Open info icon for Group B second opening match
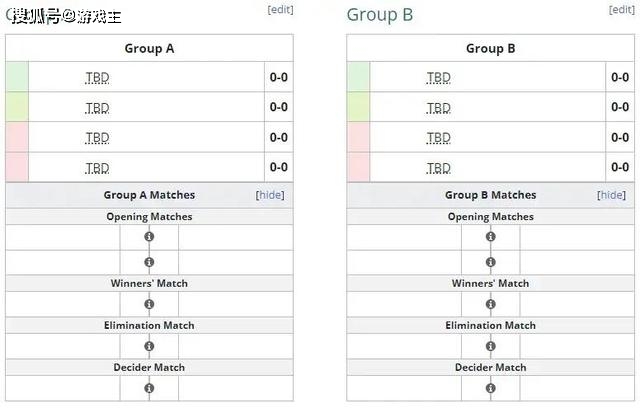640x408 pixels. (491, 262)
